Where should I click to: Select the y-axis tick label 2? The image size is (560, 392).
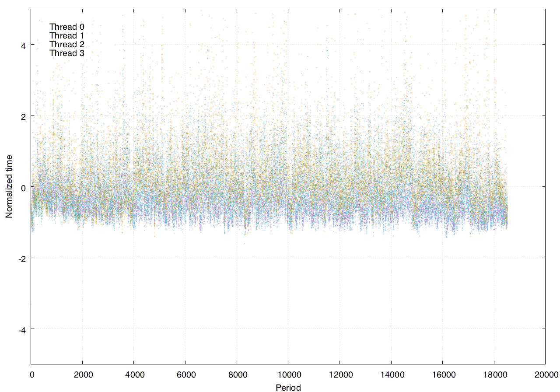pos(23,116)
